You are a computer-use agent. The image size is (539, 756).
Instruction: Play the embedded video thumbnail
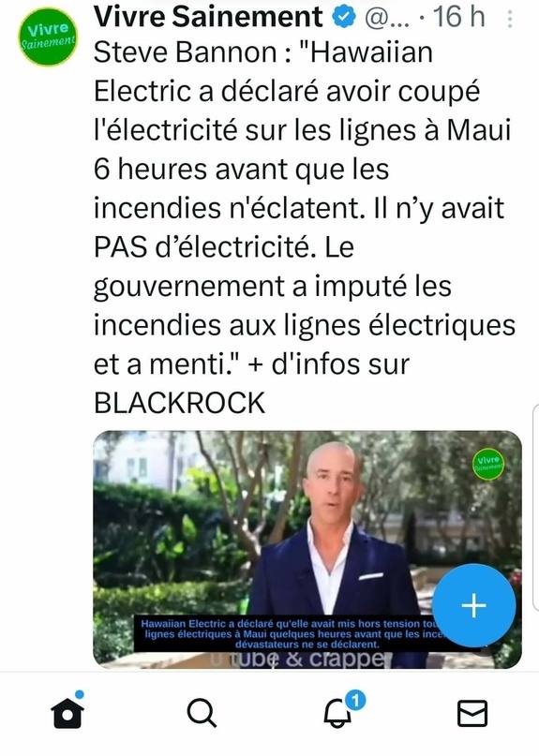tap(307, 549)
